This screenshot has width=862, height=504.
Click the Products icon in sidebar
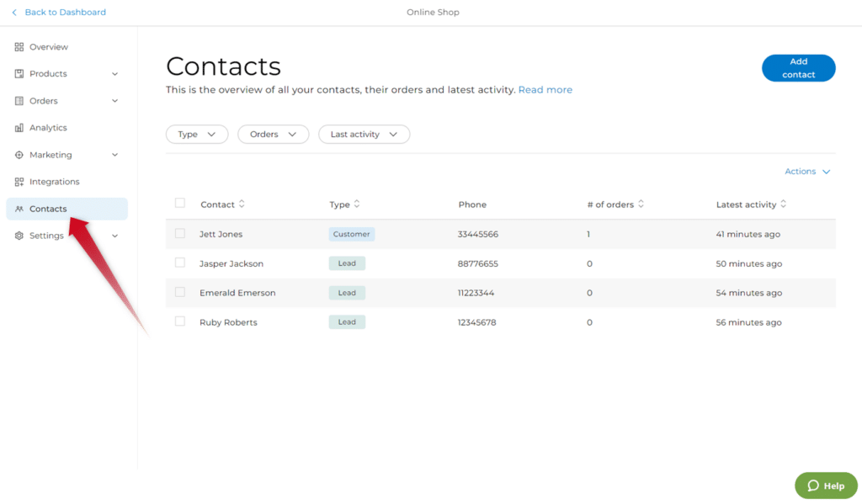click(19, 74)
